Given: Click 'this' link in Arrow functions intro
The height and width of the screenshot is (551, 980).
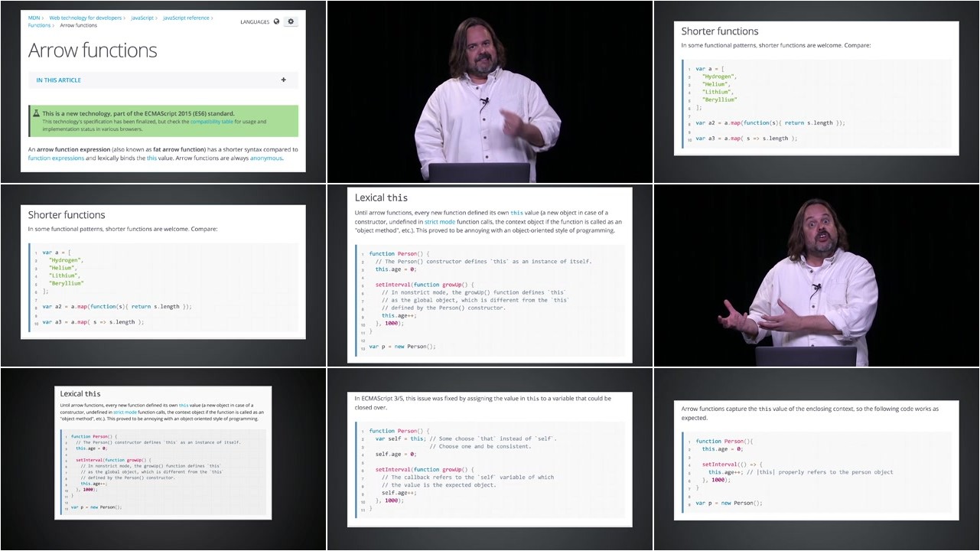Looking at the screenshot, I should coord(151,158).
